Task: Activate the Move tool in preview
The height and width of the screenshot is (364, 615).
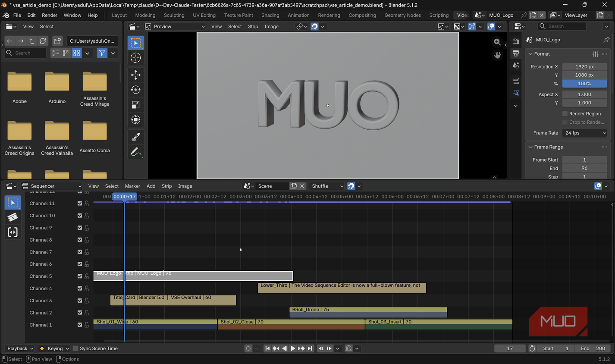Action: click(x=135, y=75)
